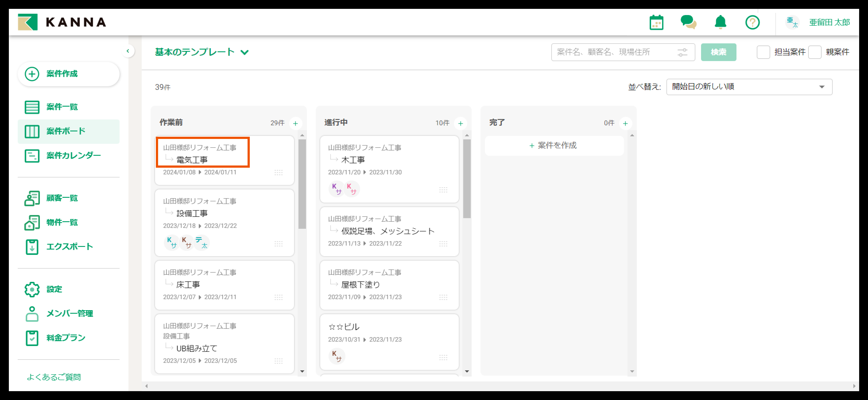
Task: Expand the 基本のテンプレート dropdown
Action: pos(202,52)
